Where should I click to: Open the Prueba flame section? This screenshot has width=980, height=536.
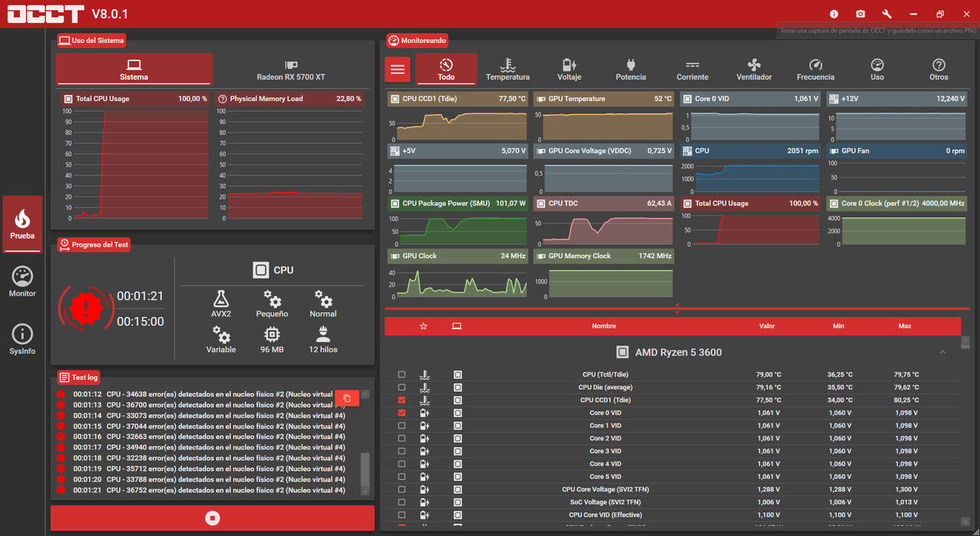[x=22, y=224]
